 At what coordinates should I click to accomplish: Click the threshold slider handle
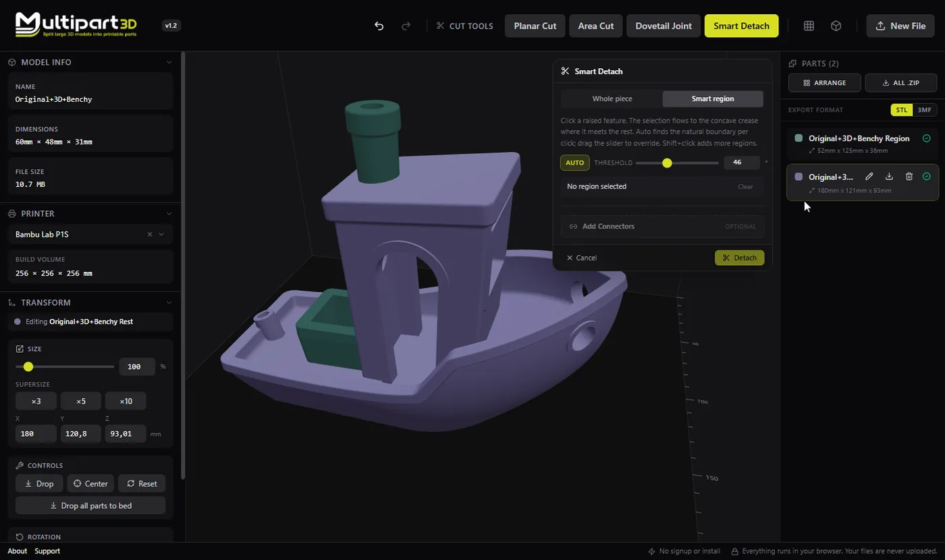[667, 163]
